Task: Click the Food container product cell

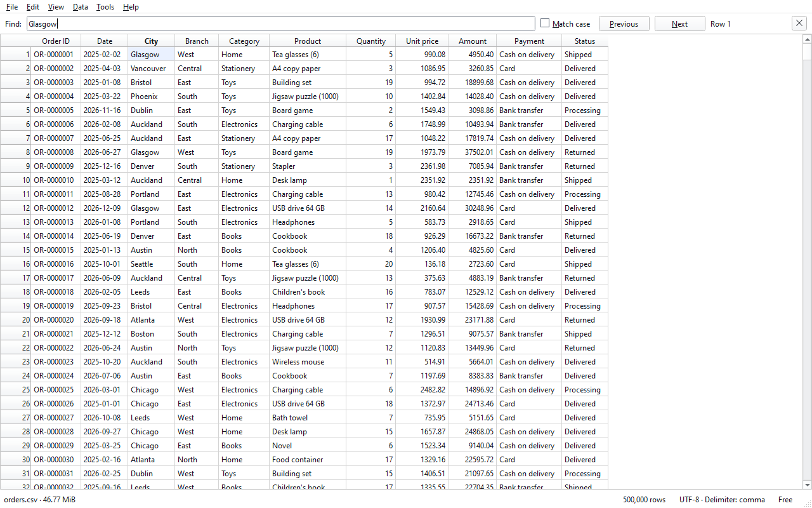Action: coord(308,460)
